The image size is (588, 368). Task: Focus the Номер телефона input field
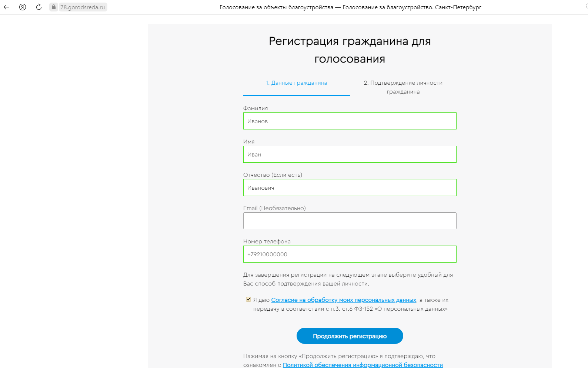350,254
